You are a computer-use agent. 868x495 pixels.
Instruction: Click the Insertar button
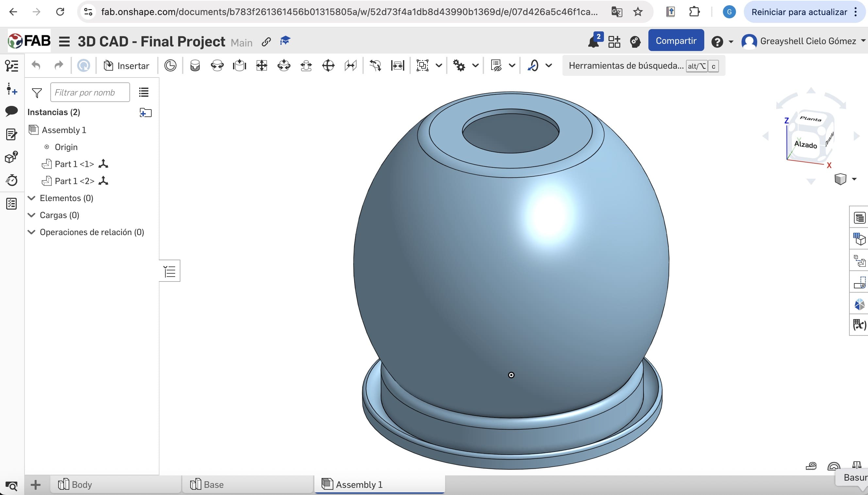(126, 66)
